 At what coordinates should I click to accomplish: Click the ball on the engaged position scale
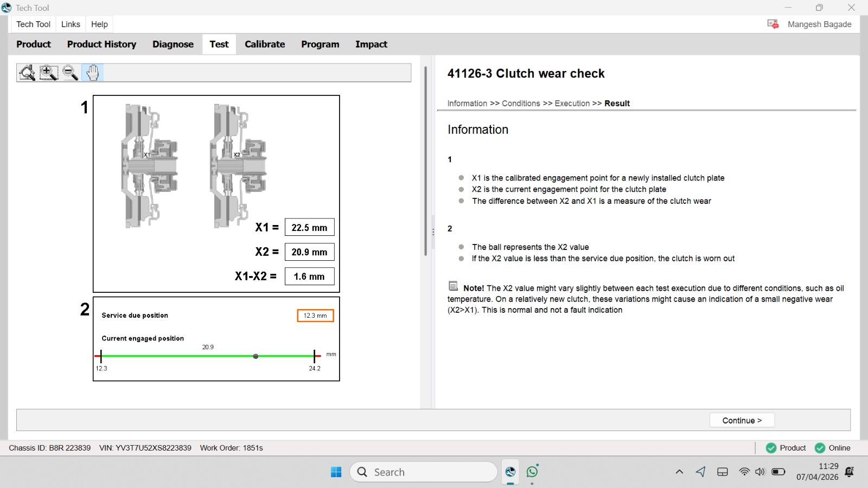[x=256, y=356]
